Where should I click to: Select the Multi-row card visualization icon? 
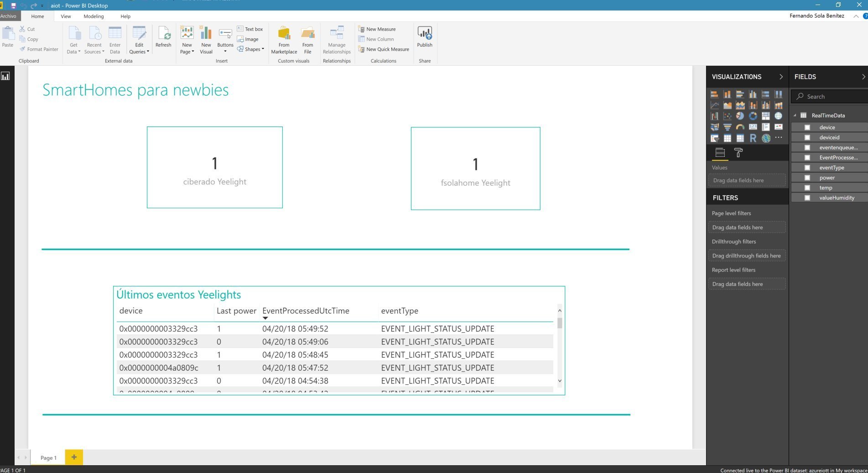765,127
